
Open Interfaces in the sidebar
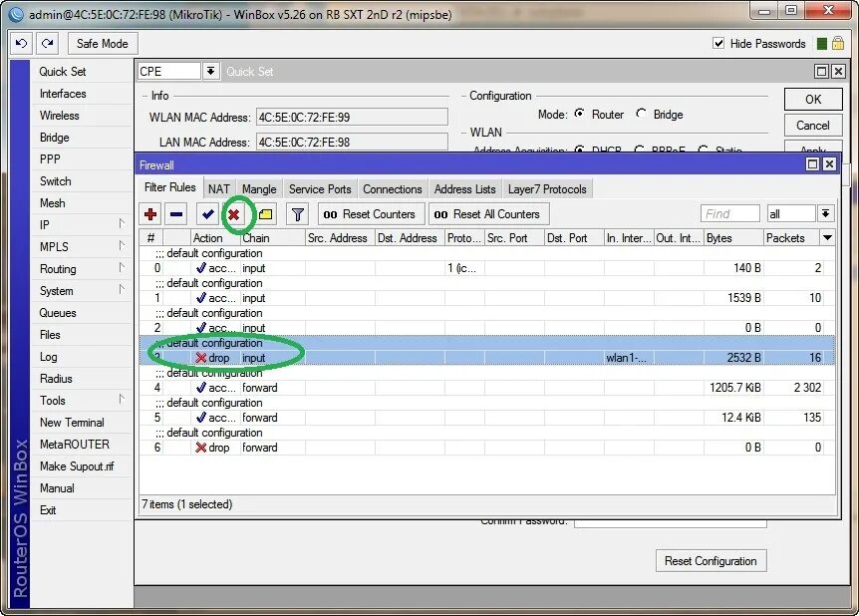coord(63,94)
